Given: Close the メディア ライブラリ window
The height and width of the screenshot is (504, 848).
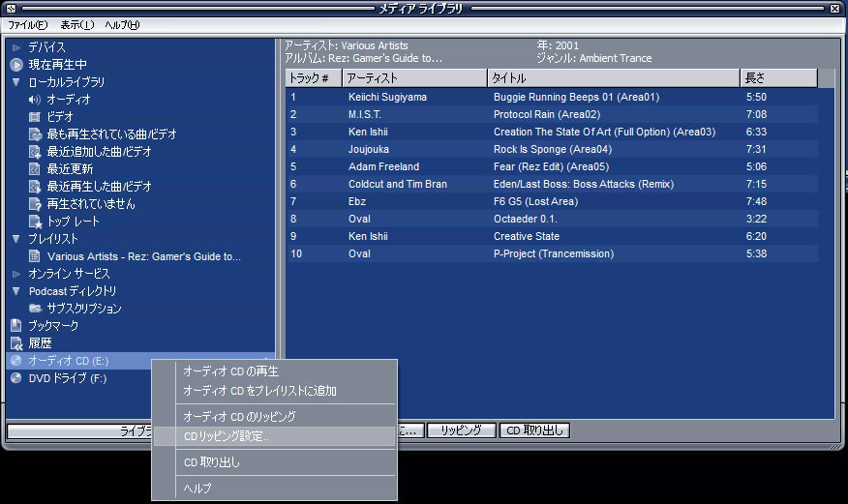Looking at the screenshot, I should [x=835, y=8].
